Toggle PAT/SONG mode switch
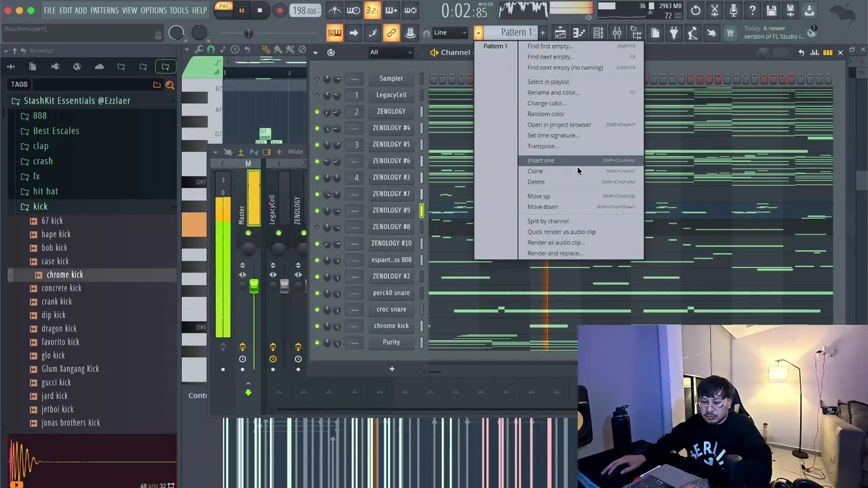This screenshot has height=488, width=868. point(222,10)
